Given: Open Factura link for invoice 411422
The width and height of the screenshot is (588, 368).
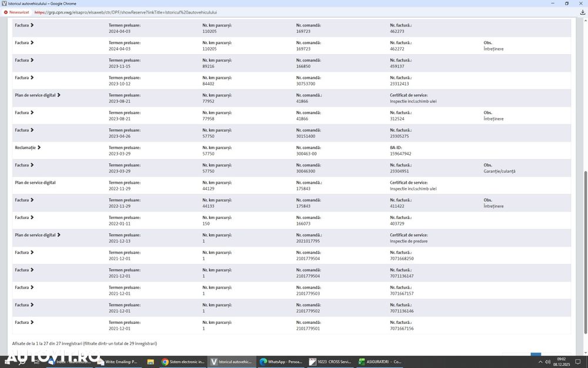Looking at the screenshot, I should 24,200.
